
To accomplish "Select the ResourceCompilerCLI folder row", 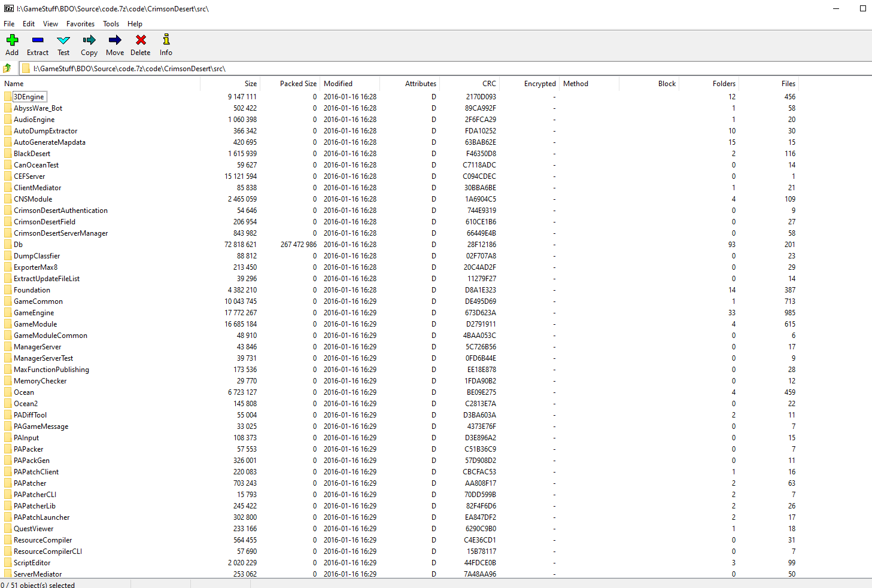I will click(400, 552).
